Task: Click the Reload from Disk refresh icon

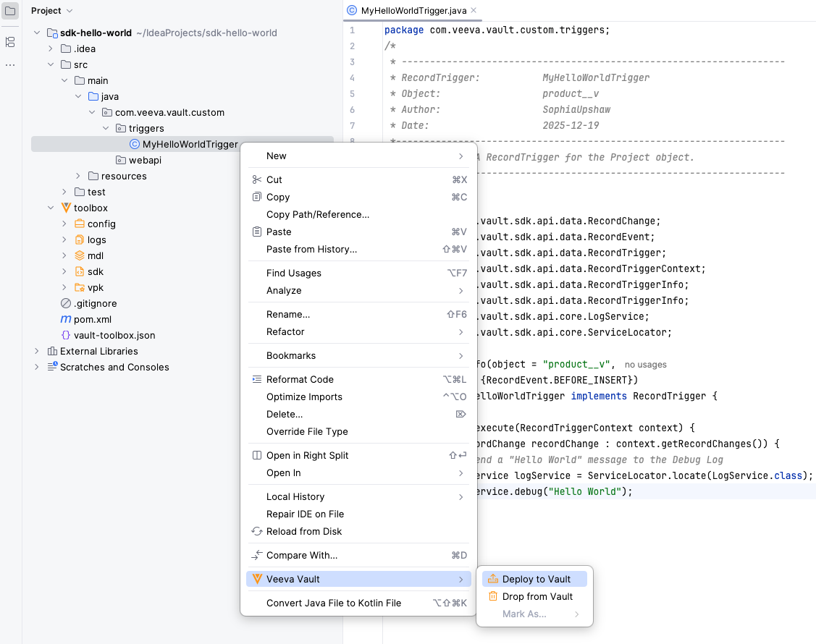Action: 256,531
